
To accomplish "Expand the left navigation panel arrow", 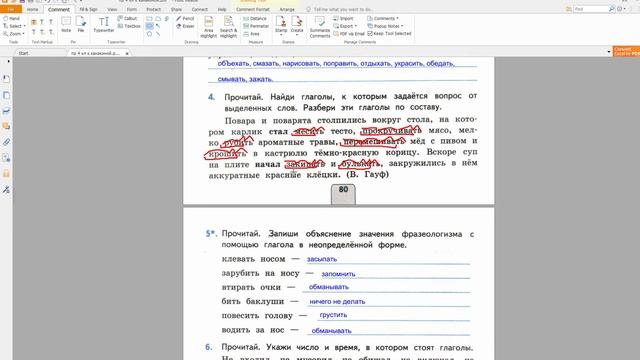I will 9,62.
